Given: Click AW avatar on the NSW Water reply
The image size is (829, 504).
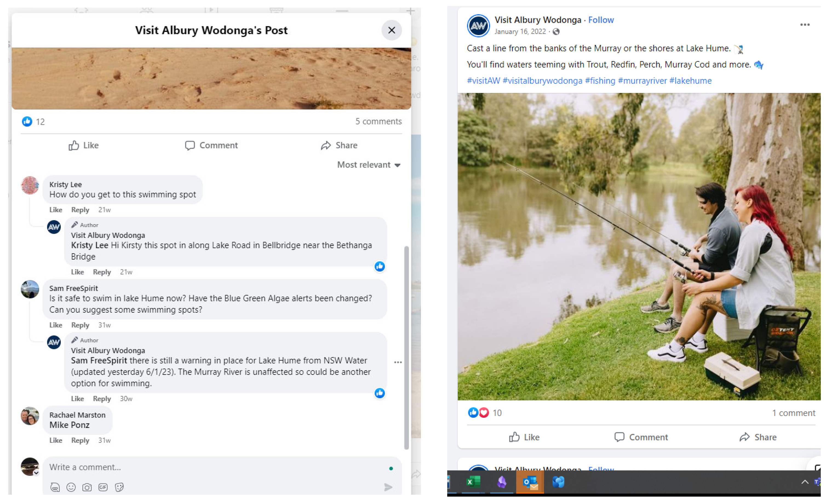Looking at the screenshot, I should click(x=54, y=342).
